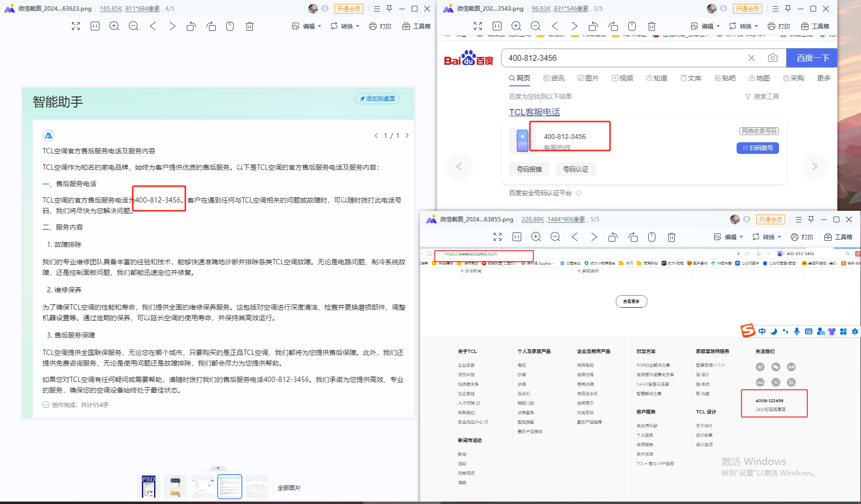Toggle the mouse-shaped icon in 3543.png toolbar
Viewport: 861px width, 504px height.
coord(632,27)
